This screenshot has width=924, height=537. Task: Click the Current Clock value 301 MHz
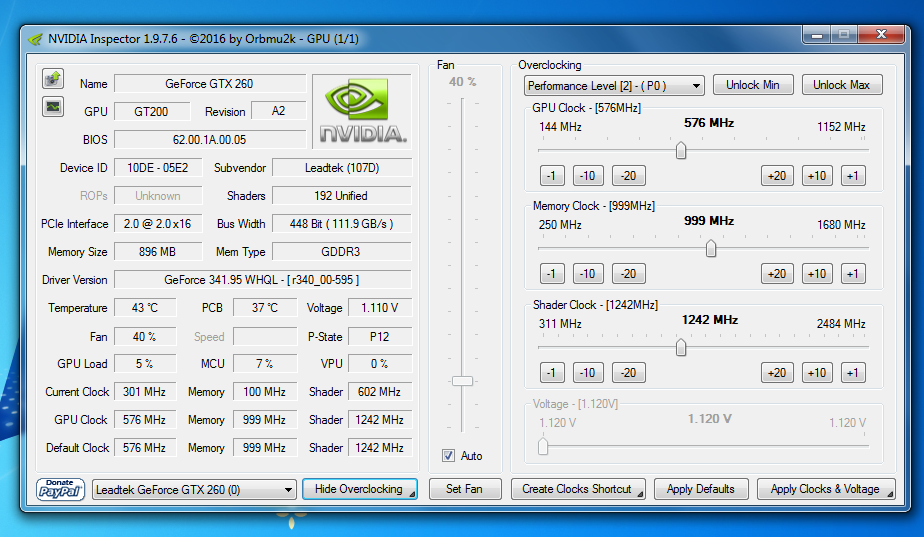pos(145,391)
